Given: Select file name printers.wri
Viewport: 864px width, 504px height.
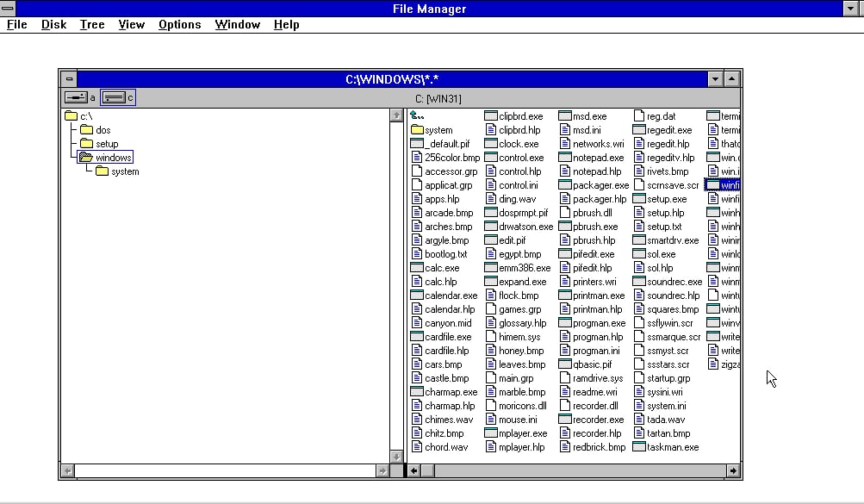Looking at the screenshot, I should (x=594, y=282).
